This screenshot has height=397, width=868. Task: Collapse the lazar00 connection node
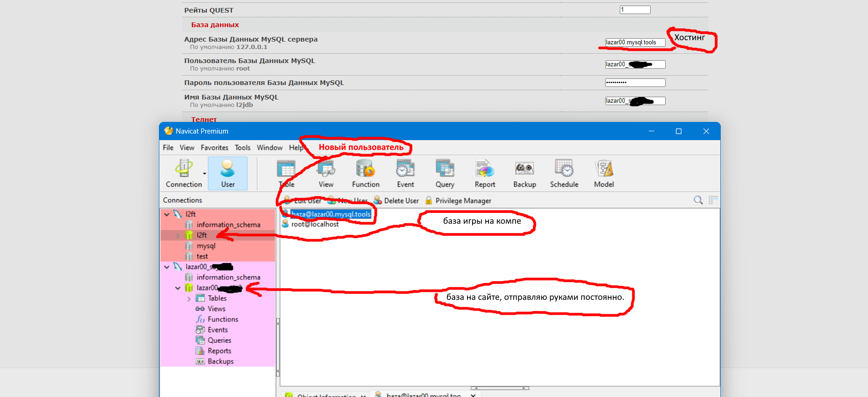coord(167,267)
